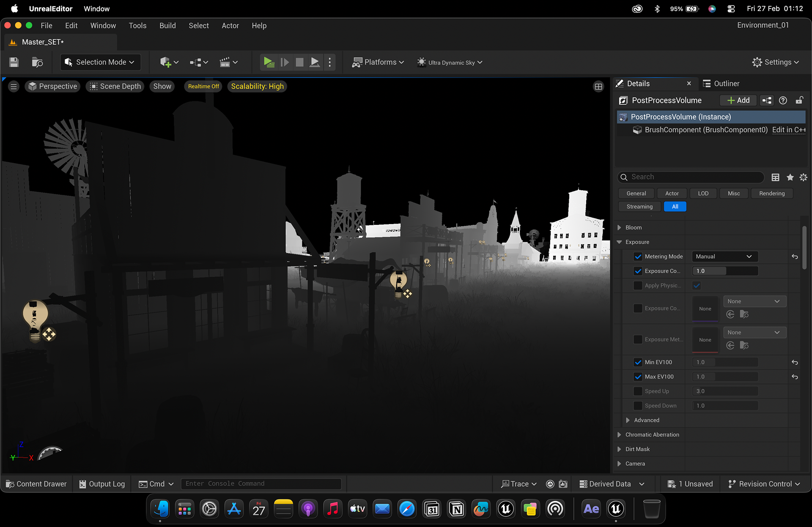Click the Enter Console Command field

click(x=261, y=484)
